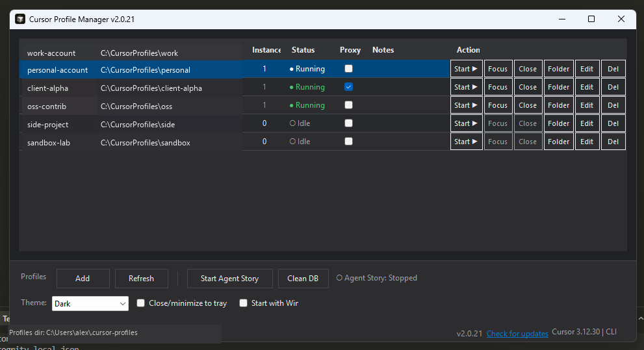Click Agent Story: Stopped status indicator
644x350 pixels.
(377, 278)
